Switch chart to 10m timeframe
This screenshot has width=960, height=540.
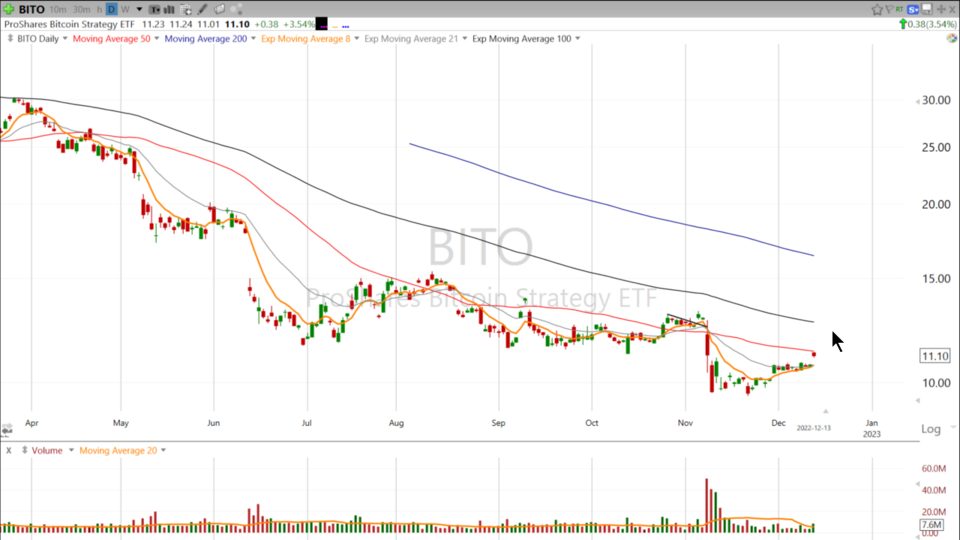[58, 9]
